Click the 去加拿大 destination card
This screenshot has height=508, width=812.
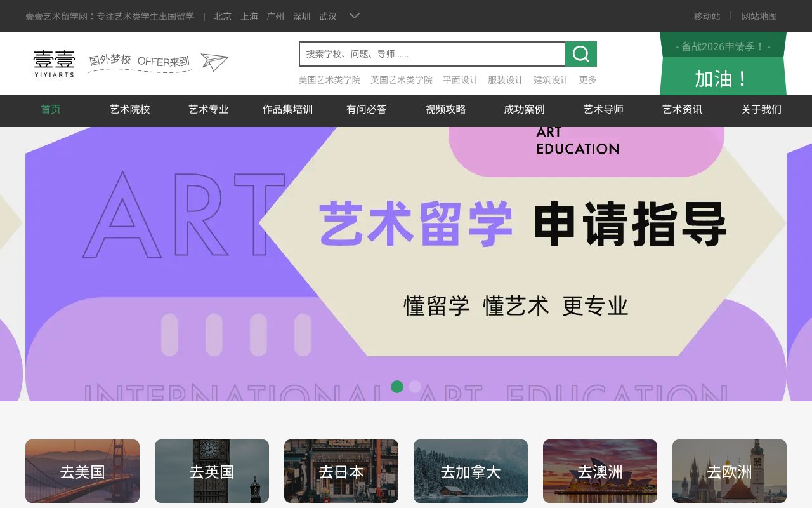470,471
